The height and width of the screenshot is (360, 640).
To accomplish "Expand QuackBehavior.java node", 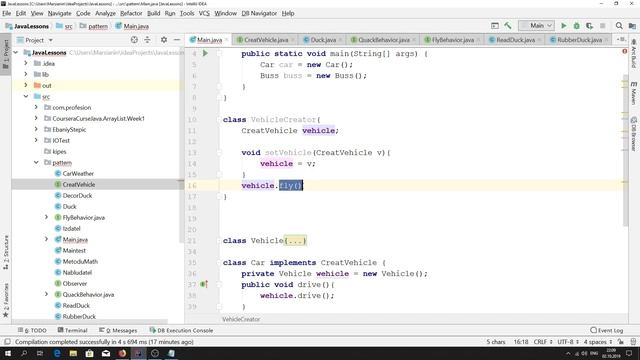I will coord(46,294).
